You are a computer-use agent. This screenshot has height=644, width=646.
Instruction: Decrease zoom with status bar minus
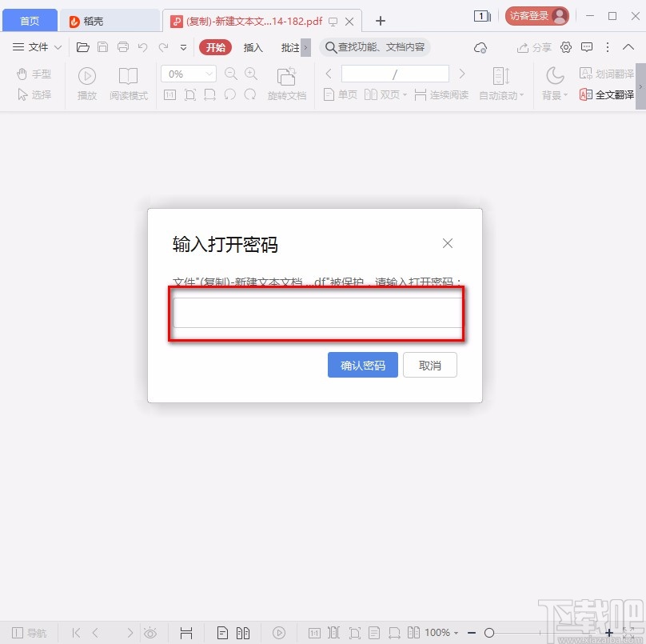(x=472, y=633)
